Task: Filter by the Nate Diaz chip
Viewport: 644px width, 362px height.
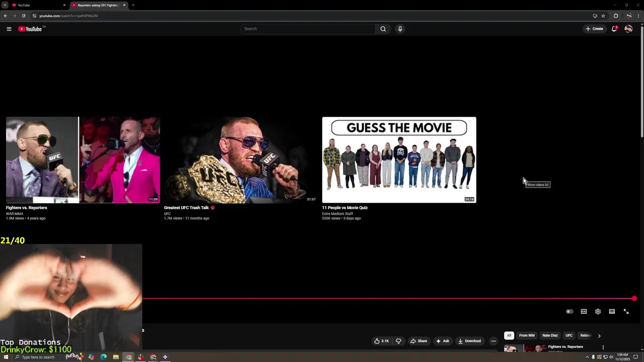Action: click(x=550, y=335)
